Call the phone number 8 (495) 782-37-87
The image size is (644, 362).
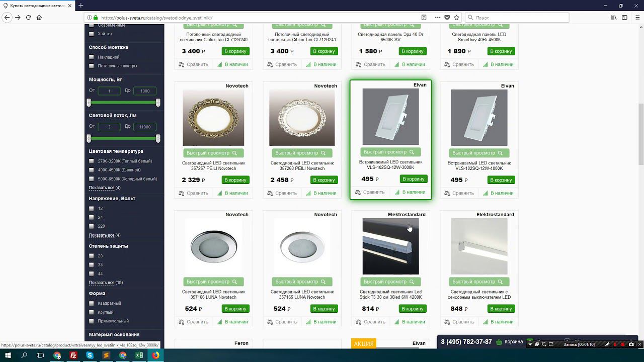(466, 342)
